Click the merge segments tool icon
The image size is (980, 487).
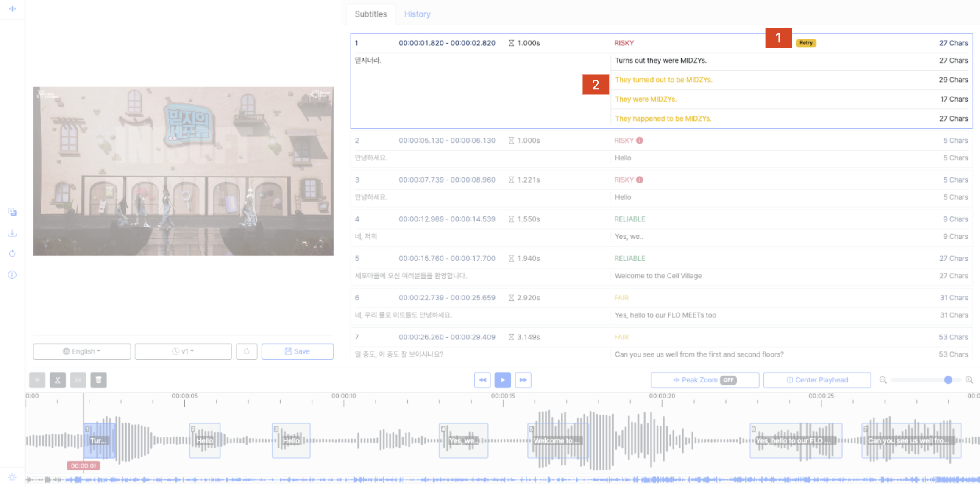(x=78, y=380)
